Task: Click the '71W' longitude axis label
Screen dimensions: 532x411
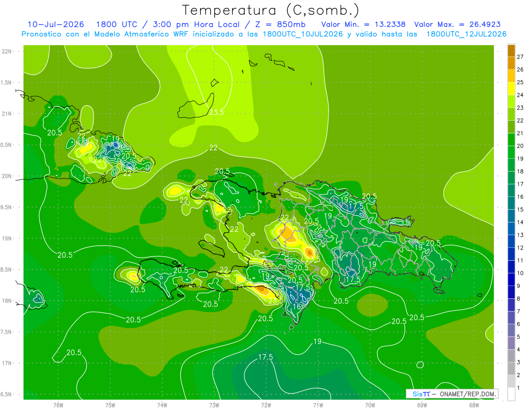Action: pos(318,405)
